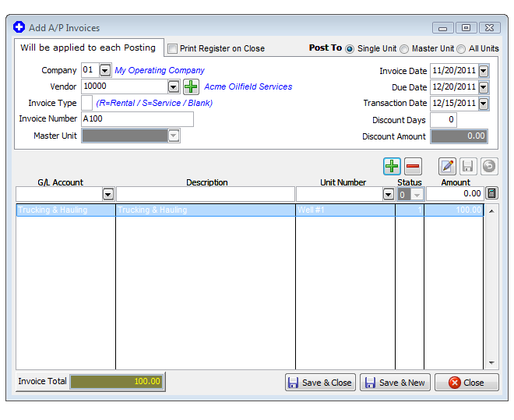Select All Units radio button
The image size is (514, 420).
[461, 49]
